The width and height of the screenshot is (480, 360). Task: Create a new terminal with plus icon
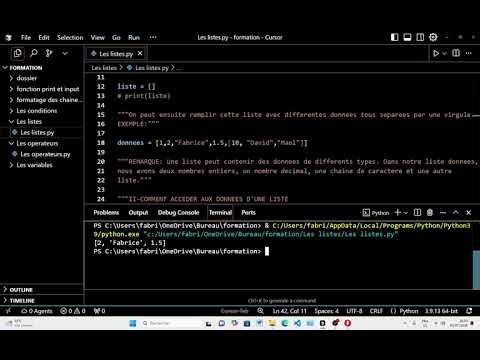(x=397, y=212)
